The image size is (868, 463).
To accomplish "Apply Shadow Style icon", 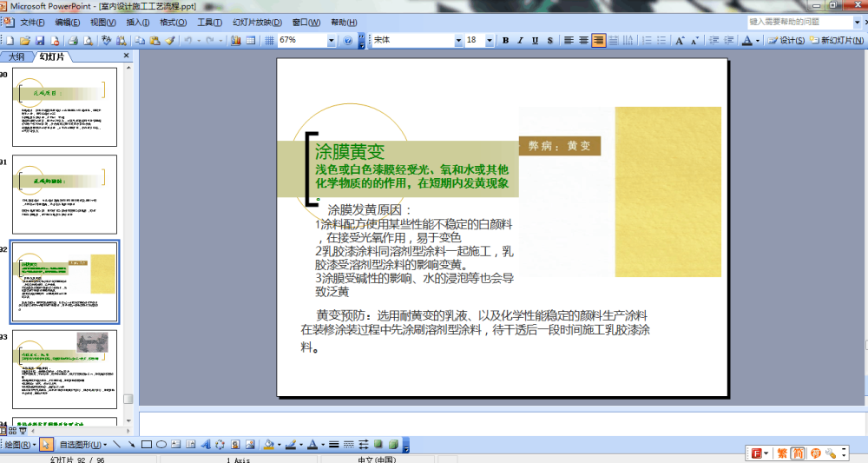I will point(378,444).
